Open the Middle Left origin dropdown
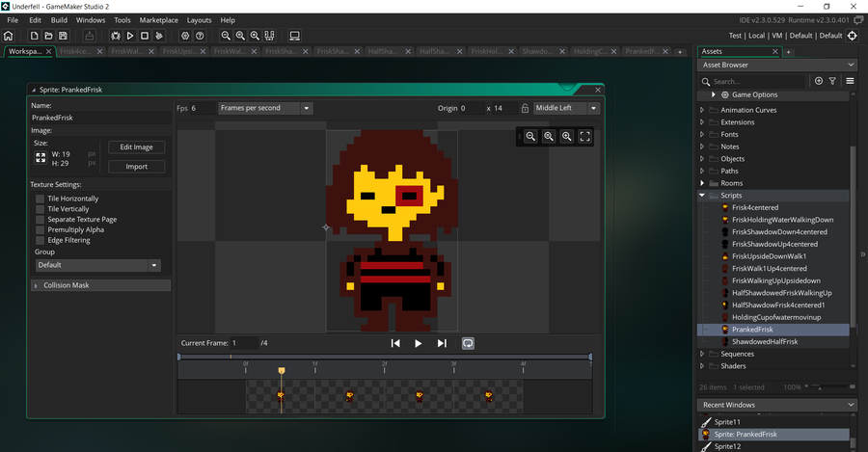868x452 pixels. (x=566, y=109)
